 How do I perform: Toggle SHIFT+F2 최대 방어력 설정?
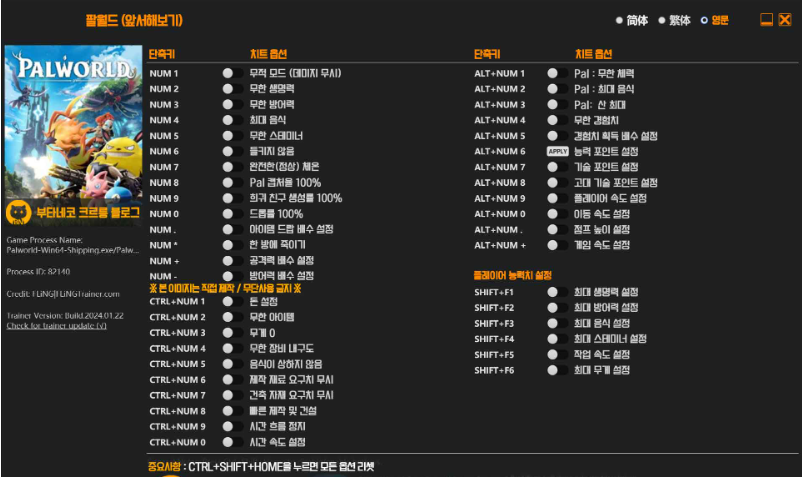558,308
